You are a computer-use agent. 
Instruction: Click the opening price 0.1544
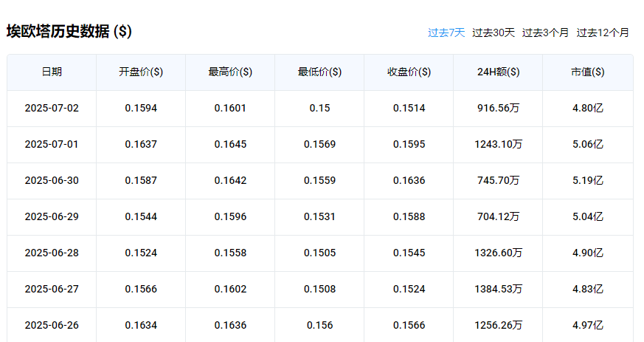click(x=141, y=216)
